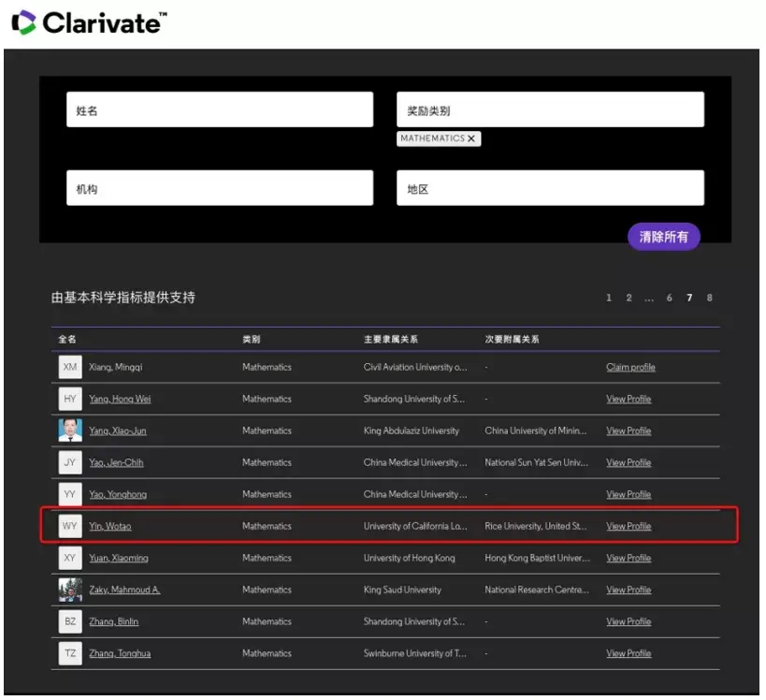Click the 次要附属关系 column header
766x700 pixels.
pos(512,340)
